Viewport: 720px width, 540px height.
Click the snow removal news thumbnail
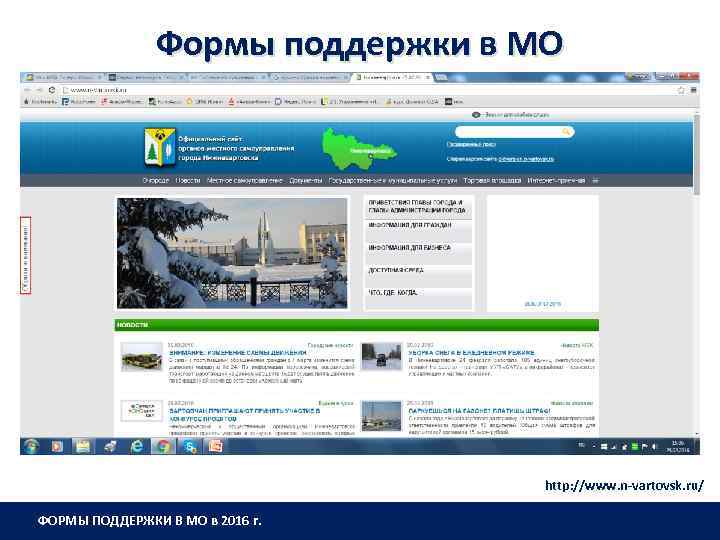click(x=381, y=356)
